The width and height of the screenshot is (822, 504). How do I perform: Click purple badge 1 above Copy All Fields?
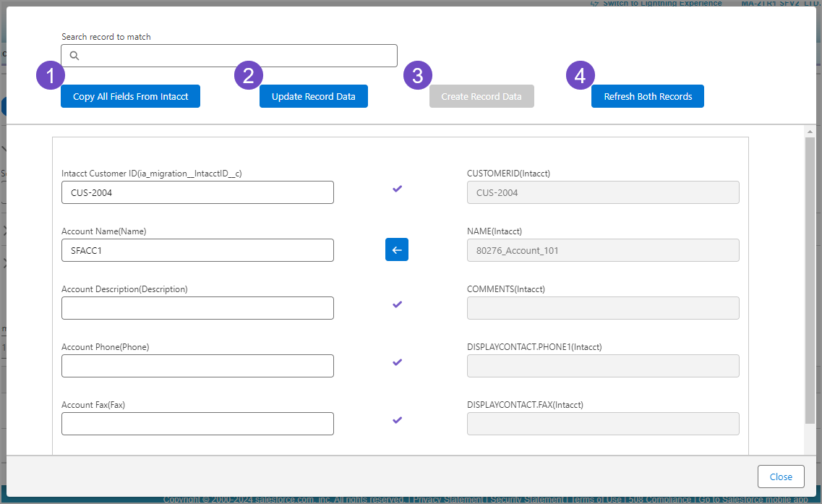50,74
